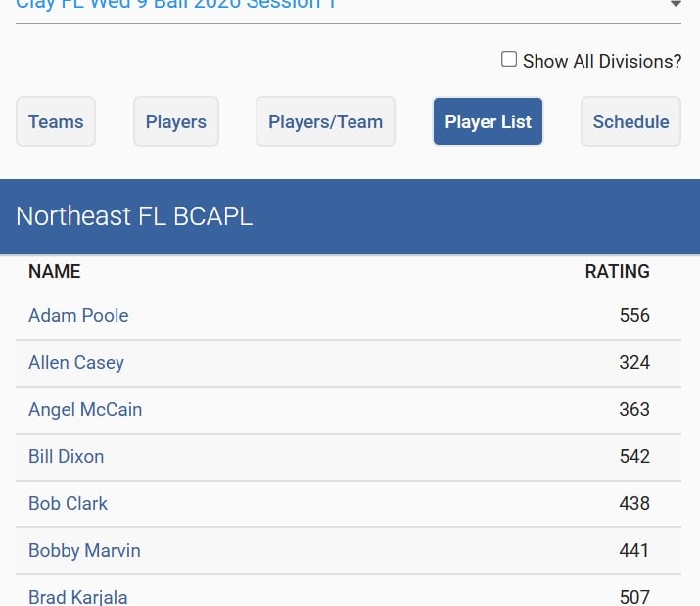This screenshot has width=700, height=606.
Task: Open the Players tab
Action: coord(176,121)
